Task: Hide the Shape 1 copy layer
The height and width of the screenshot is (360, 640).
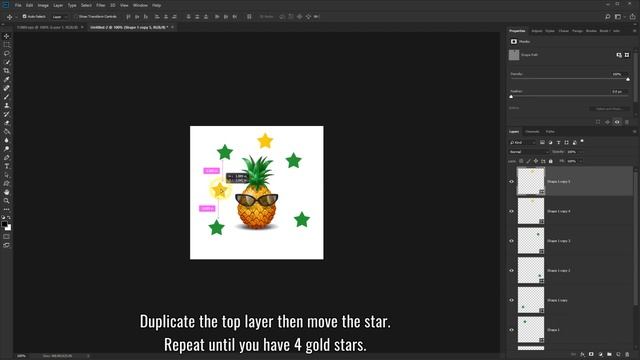Action: click(511, 300)
